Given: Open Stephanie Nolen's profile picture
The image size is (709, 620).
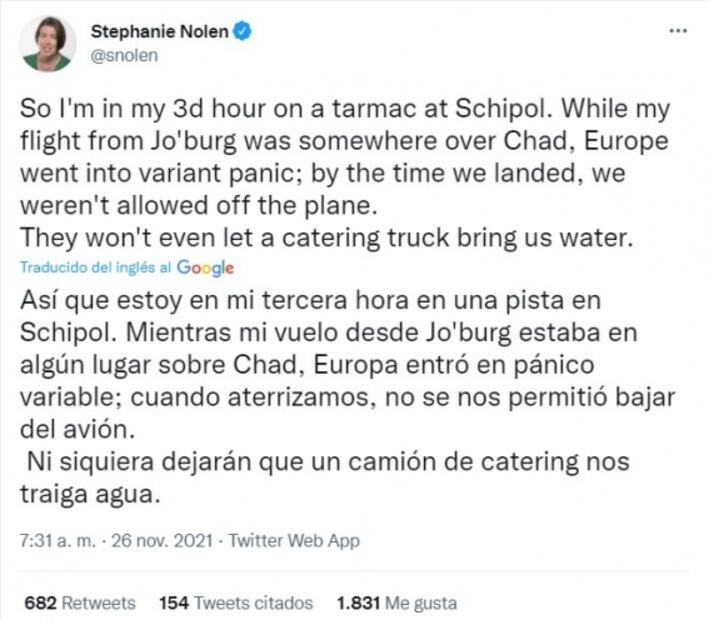Looking at the screenshot, I should (47, 44).
